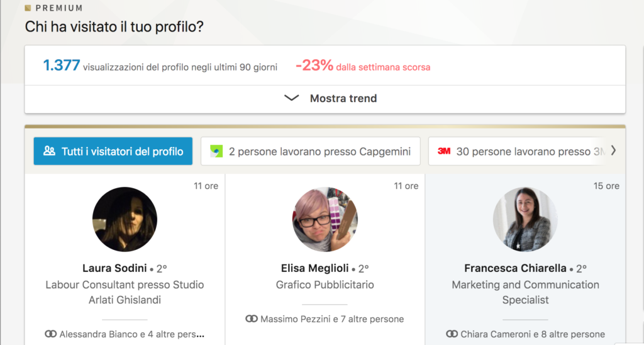Filter by 30 persone lavorano presso 3M
The width and height of the screenshot is (644, 345).
[x=522, y=151]
